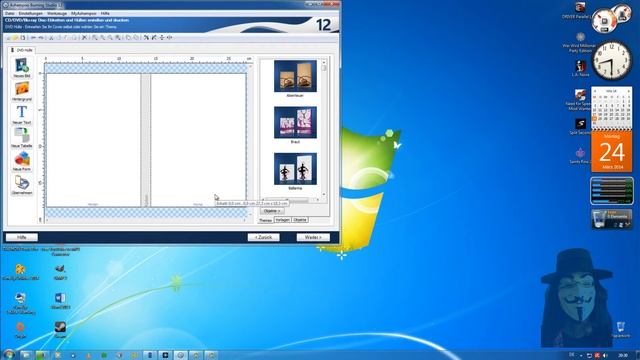Click the theme list horizontal scrollbar

coord(290,200)
